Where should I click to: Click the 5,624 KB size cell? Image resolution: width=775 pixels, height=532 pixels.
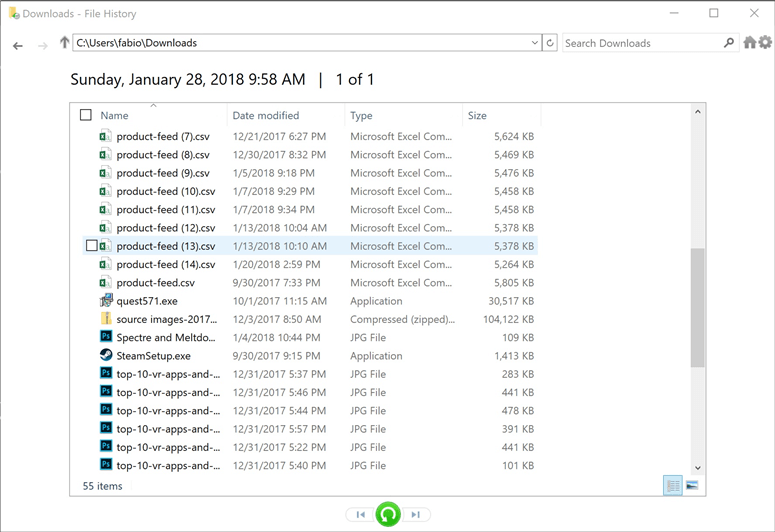514,136
